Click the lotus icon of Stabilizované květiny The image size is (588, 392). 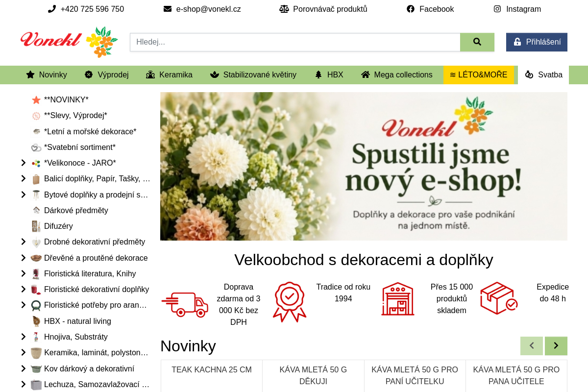[215, 74]
